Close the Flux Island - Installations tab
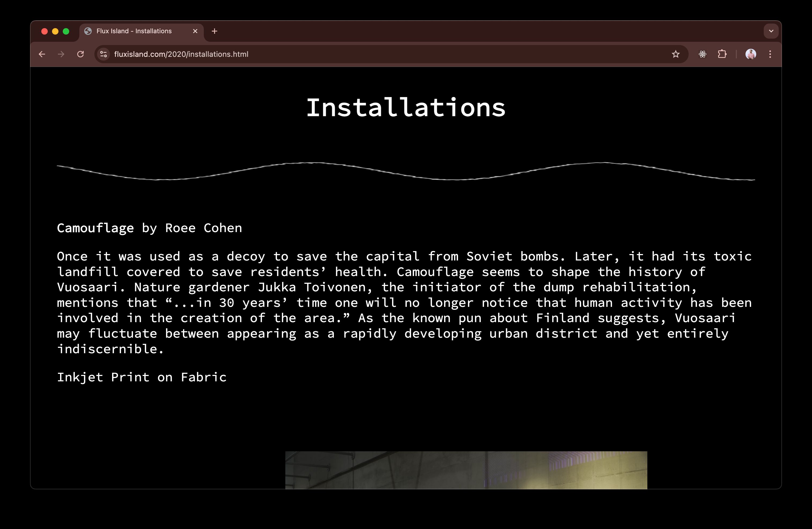 [195, 31]
